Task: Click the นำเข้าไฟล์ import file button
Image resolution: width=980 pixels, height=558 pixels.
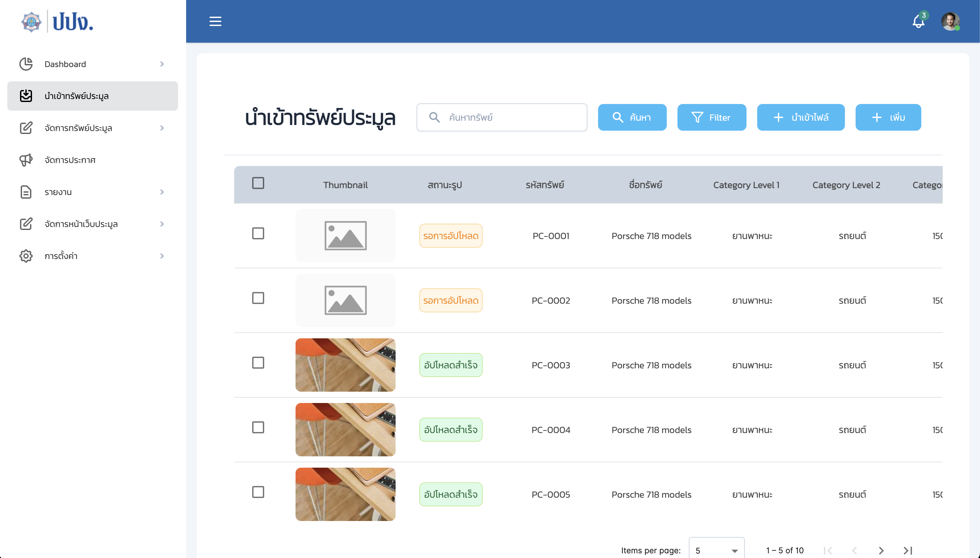Action: click(801, 117)
